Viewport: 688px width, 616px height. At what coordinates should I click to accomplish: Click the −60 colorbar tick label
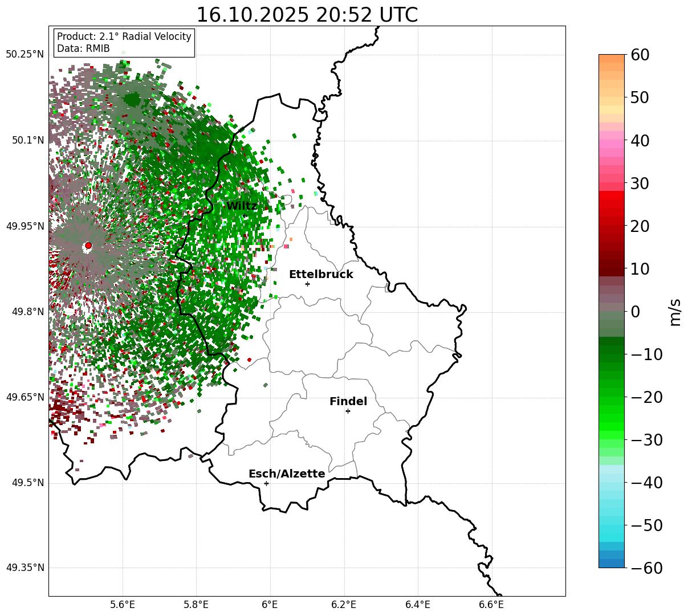(646, 568)
